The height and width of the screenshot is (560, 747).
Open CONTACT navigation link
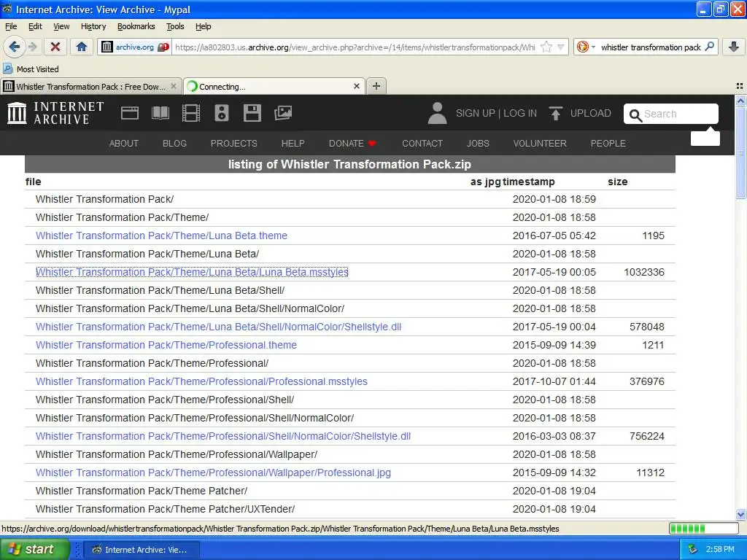pos(422,144)
